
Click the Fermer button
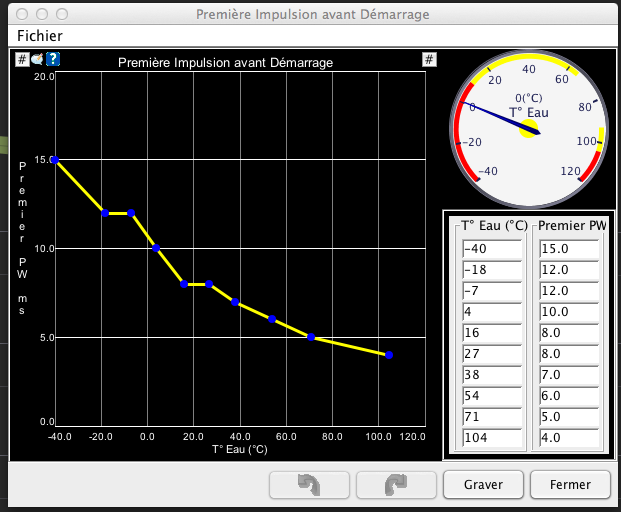point(570,485)
